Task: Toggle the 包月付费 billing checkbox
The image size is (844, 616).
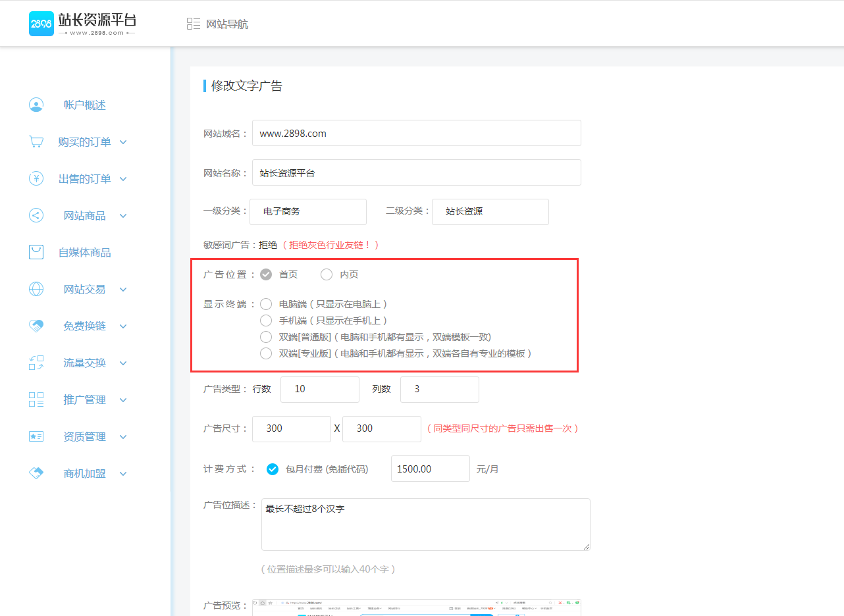Action: 272,469
